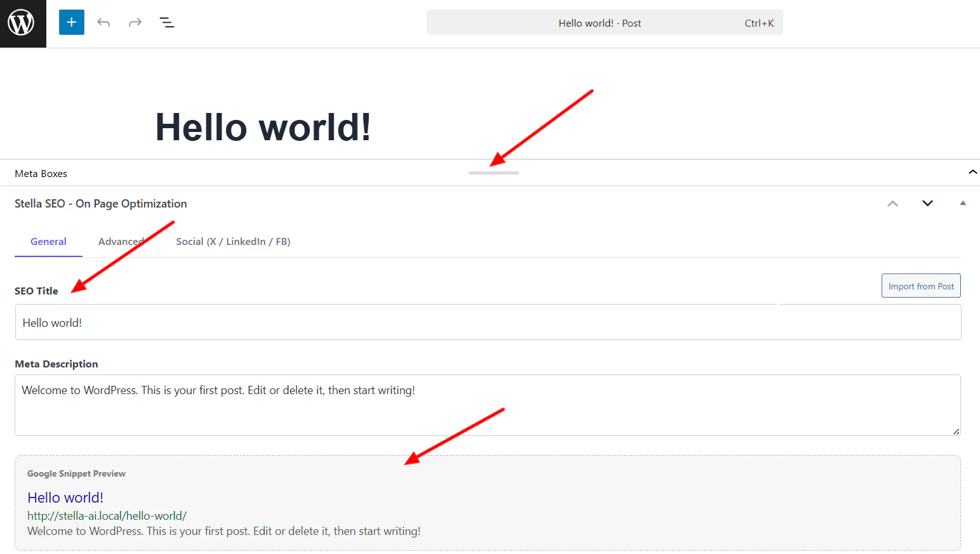Grab the Meta Description resize corner
Viewport: 980px width, 554px height.
pos(956,432)
